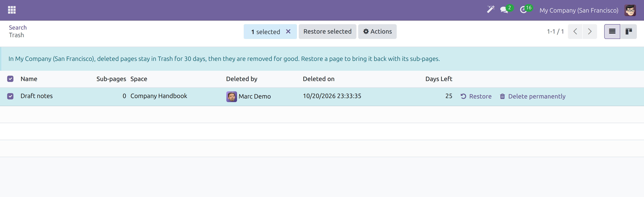The image size is (644, 197).
Task: Open the activities clock icon
Action: pos(523,10)
